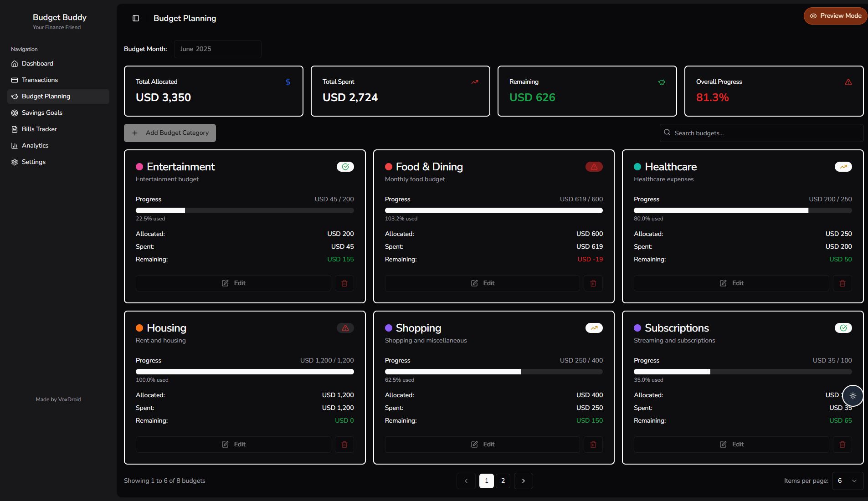Toggle Preview Mode

836,16
